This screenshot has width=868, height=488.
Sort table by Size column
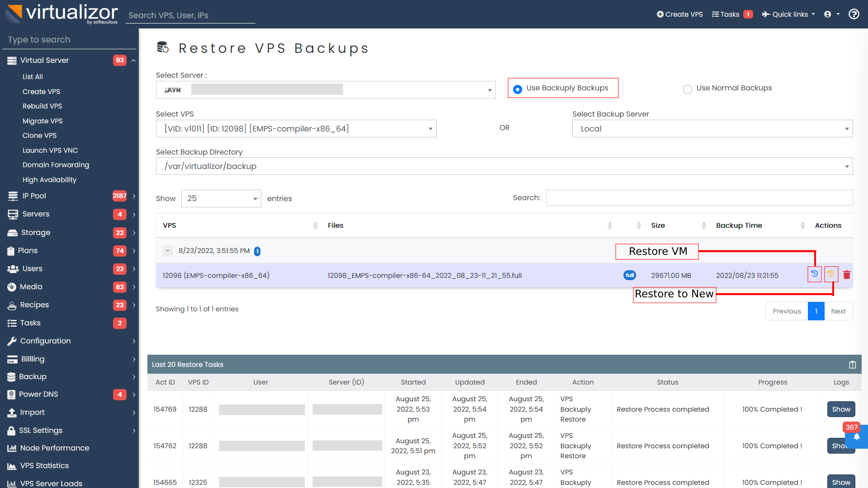coord(676,225)
